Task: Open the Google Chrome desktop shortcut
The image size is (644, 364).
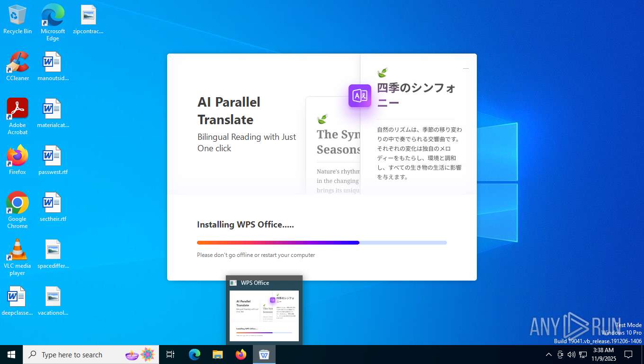Action: point(18,210)
